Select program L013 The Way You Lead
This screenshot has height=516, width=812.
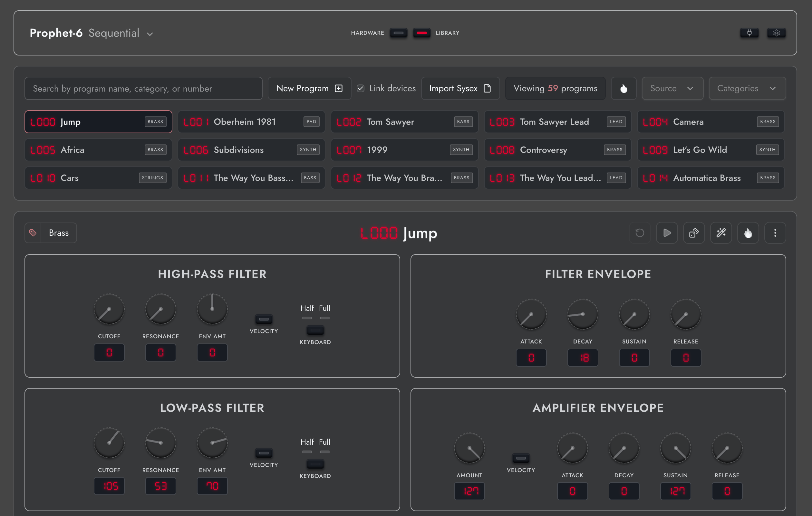(x=558, y=178)
